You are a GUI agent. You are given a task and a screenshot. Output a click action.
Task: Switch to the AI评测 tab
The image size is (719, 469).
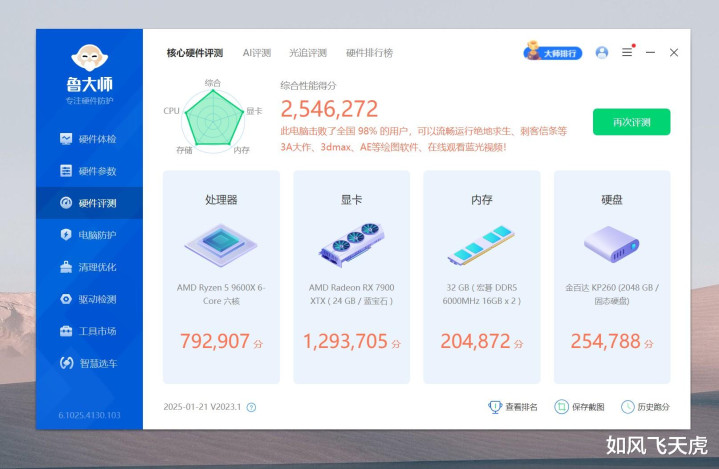click(x=257, y=53)
